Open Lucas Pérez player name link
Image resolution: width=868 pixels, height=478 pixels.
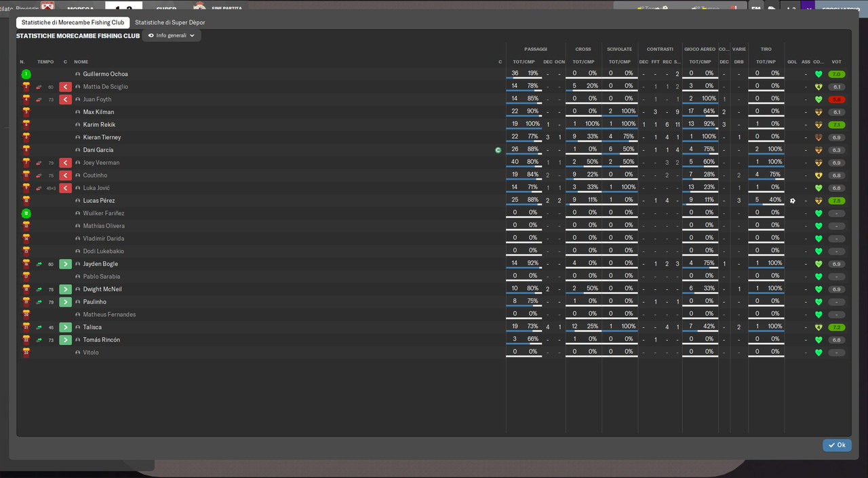(99, 201)
